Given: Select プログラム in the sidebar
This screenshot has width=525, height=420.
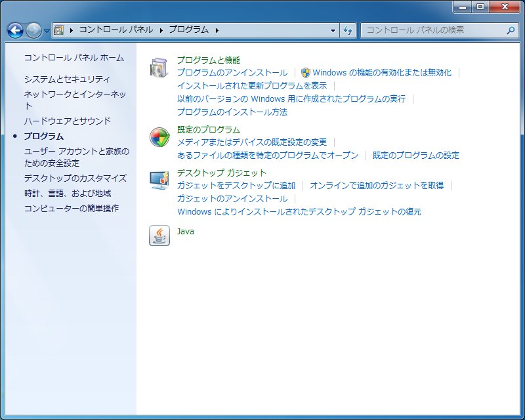Looking at the screenshot, I should [43, 136].
